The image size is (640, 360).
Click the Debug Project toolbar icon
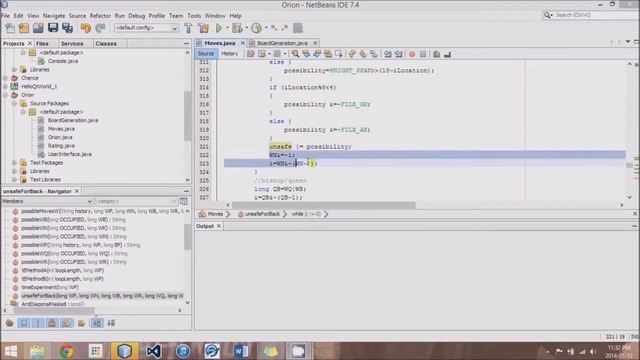237,28
